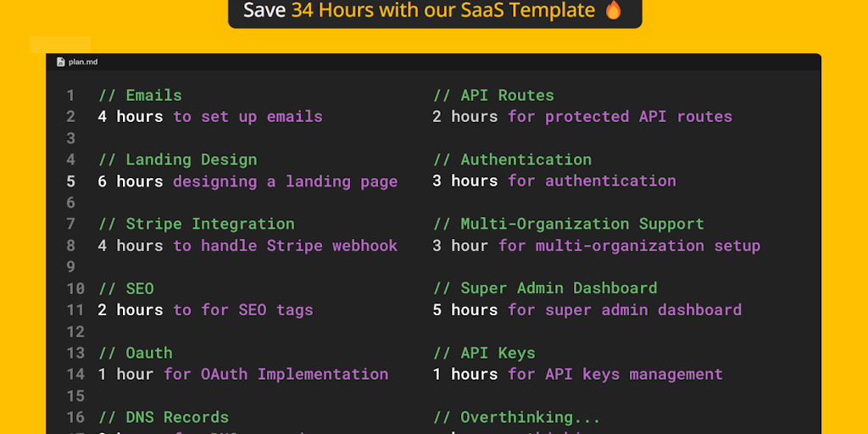Click the "// Authentication" comment
868x434 pixels.
click(x=512, y=160)
